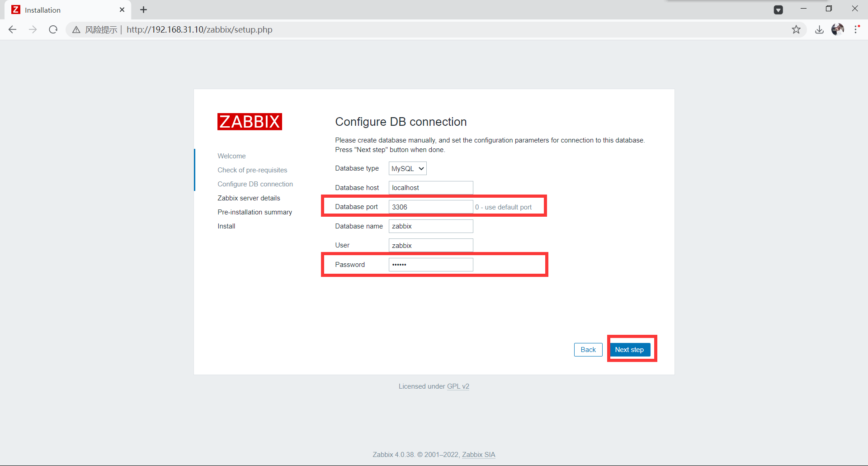Bookmark this page with the star icon

796,29
